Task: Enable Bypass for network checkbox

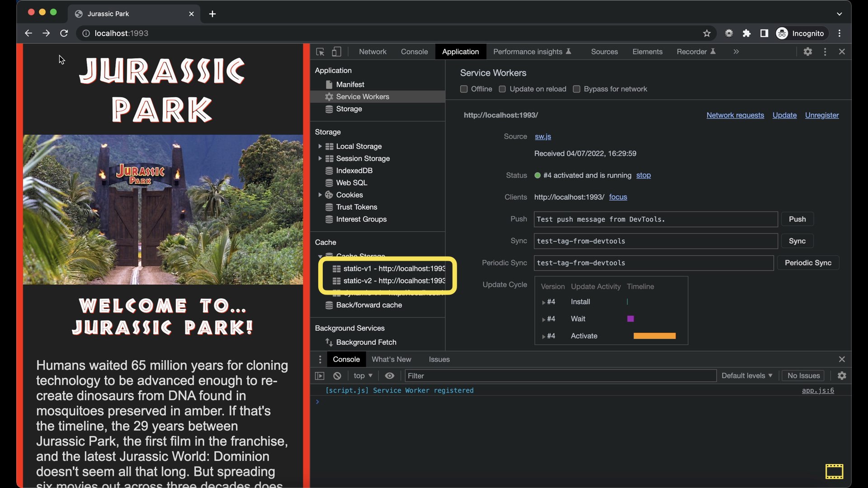Action: (x=576, y=89)
